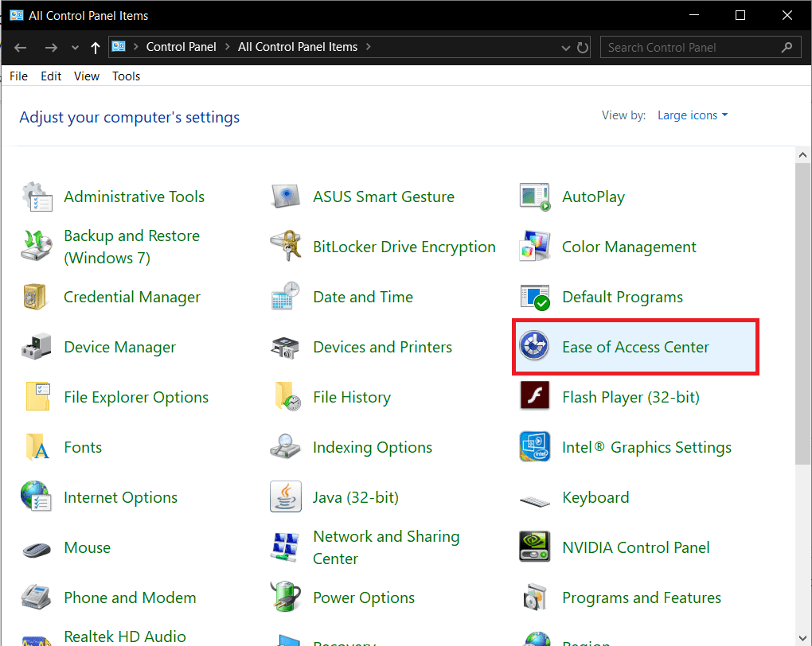The width and height of the screenshot is (812, 646).
Task: Open the Flash Player icon
Action: point(535,395)
